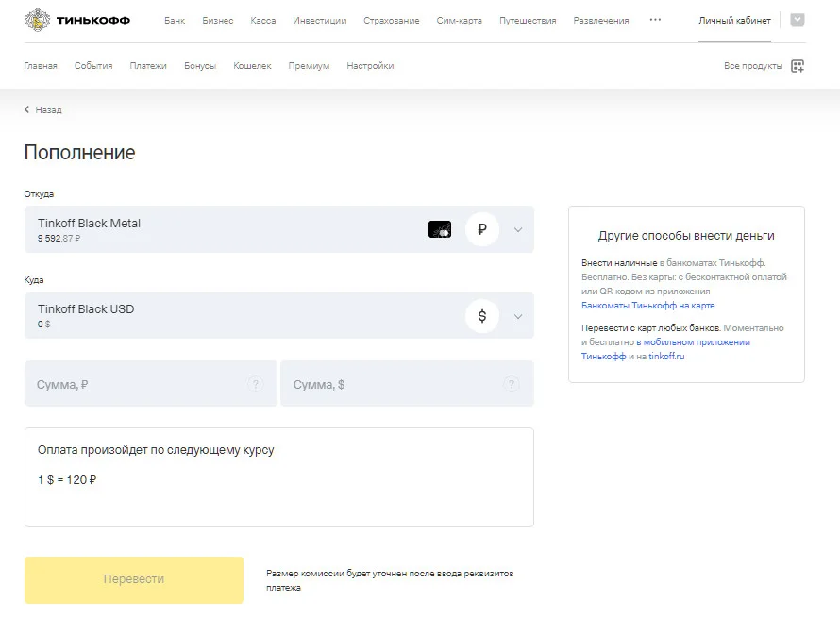Screen dimensions: 840x633
Task: Open the three-dots more menu
Action: click(655, 20)
